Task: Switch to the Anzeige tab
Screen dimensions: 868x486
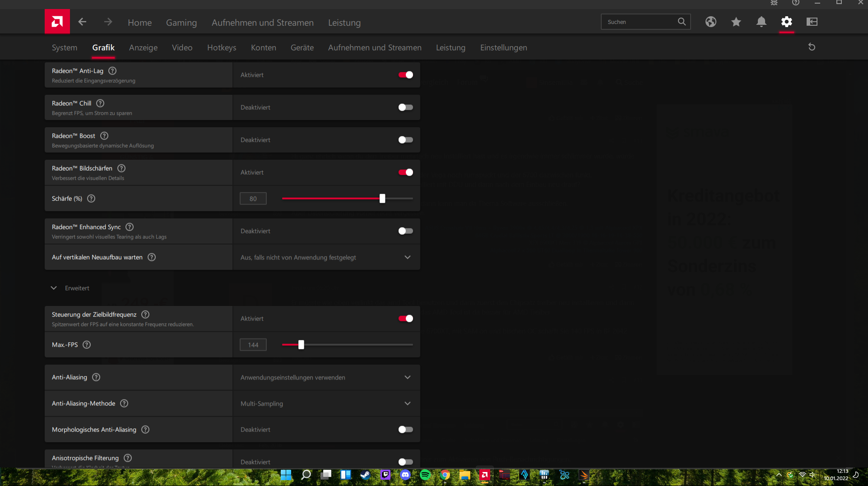Action: coord(143,47)
